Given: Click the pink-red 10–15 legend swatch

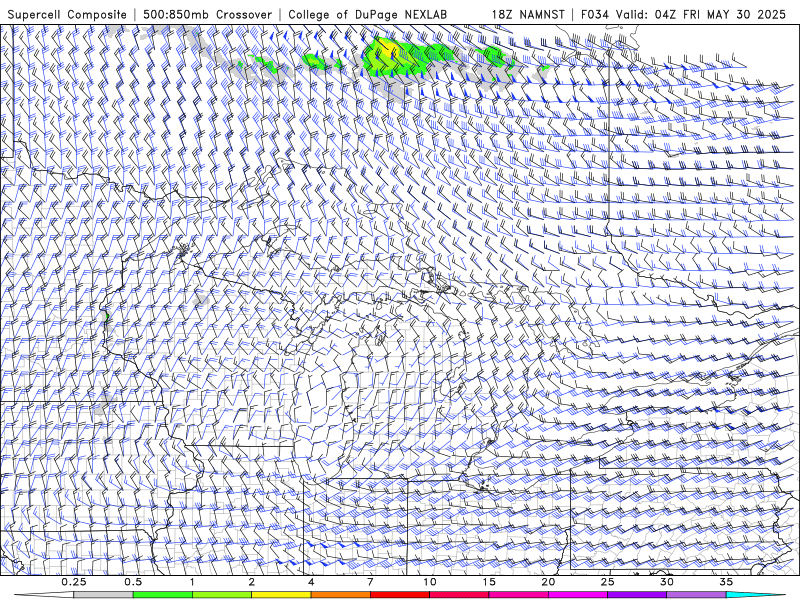Looking at the screenshot, I should [x=459, y=595].
